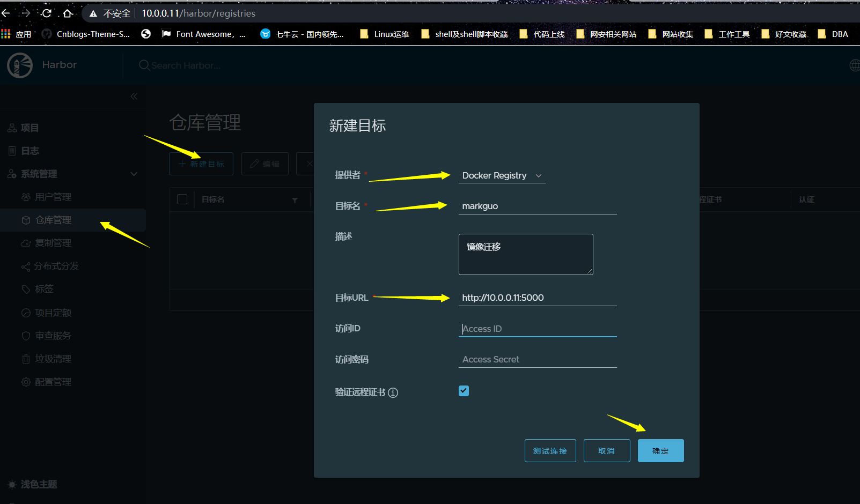The width and height of the screenshot is (860, 504).
Task: Collapse sidebar with double chevron
Action: pyautogui.click(x=134, y=97)
